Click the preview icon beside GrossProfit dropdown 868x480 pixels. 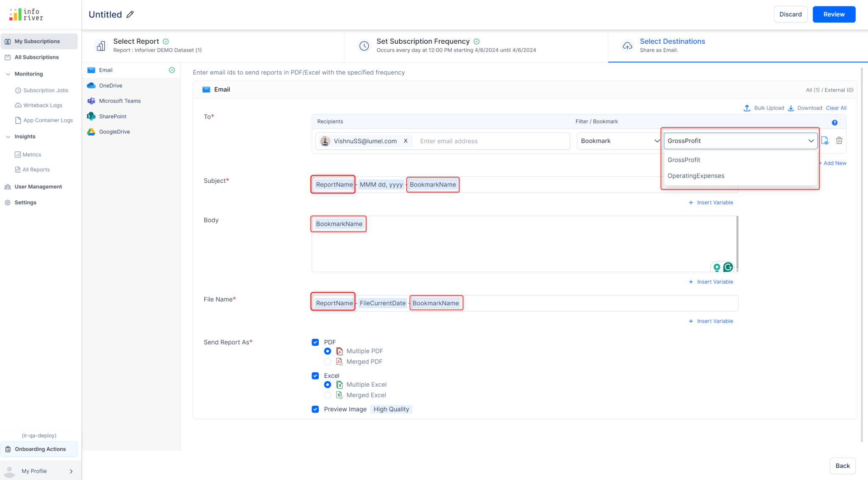(x=825, y=140)
